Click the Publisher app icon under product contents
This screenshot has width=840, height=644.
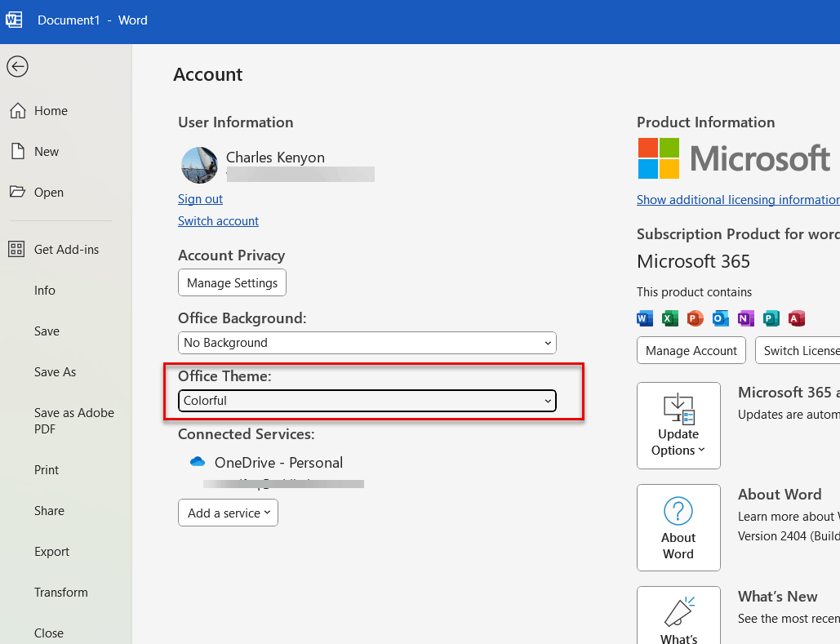point(771,318)
